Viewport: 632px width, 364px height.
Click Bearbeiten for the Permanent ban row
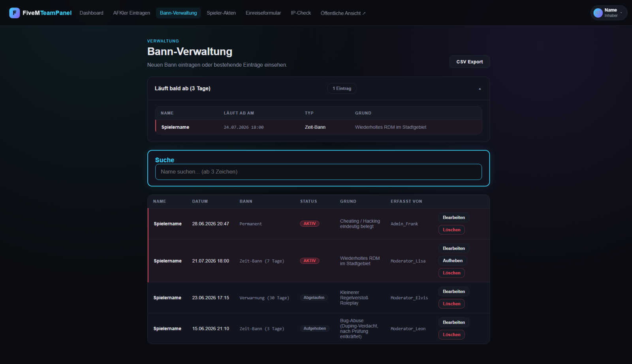(454, 218)
